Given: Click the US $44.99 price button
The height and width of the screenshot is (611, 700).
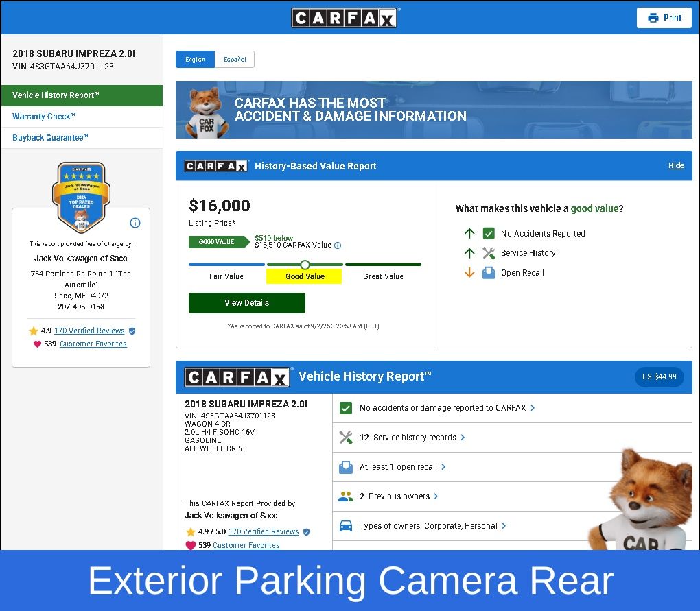Looking at the screenshot, I should point(660,376).
